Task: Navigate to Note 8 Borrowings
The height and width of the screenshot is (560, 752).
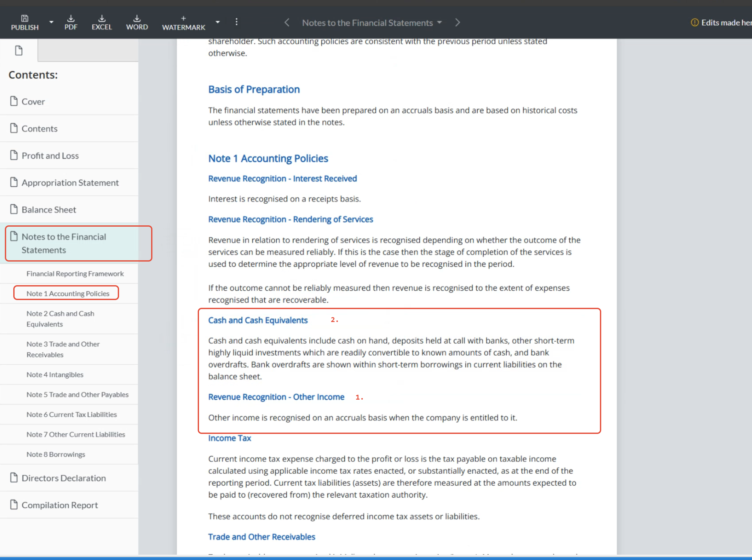Action: (56, 454)
